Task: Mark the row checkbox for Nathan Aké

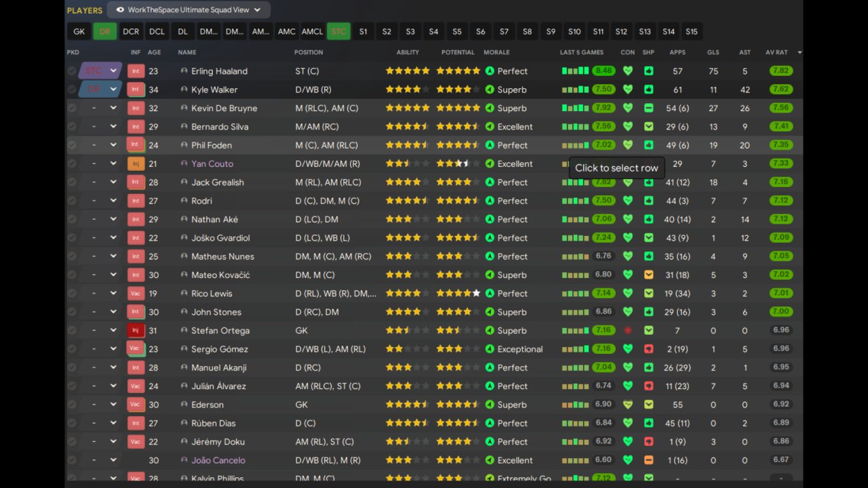Action: pos(72,220)
